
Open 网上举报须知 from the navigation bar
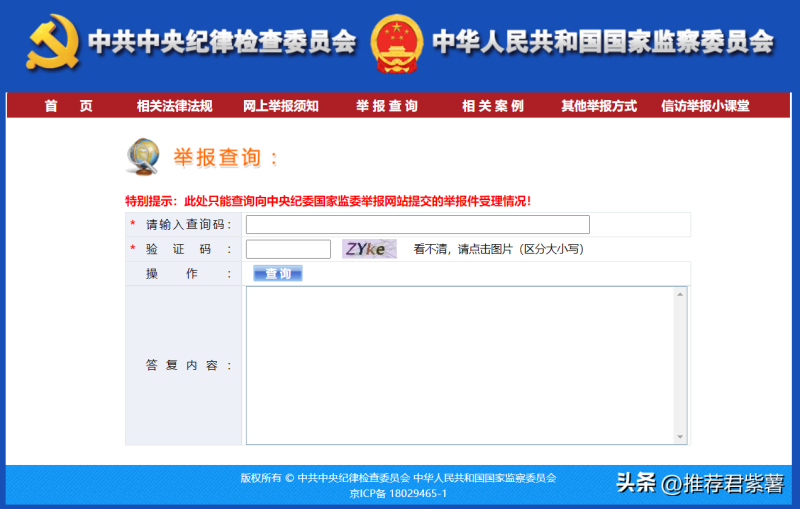(x=281, y=106)
